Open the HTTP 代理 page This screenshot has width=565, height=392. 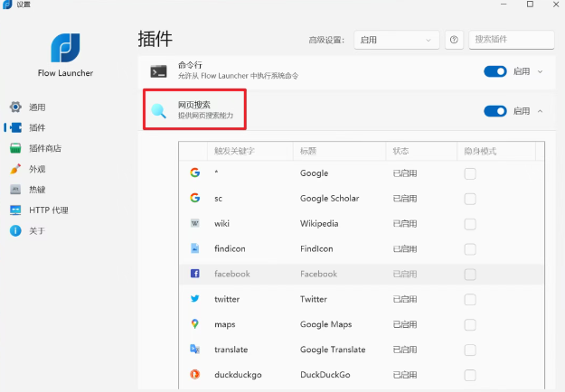pos(49,210)
